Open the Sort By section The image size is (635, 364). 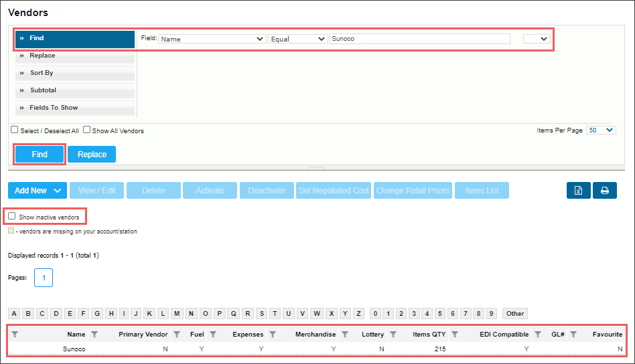coord(75,73)
